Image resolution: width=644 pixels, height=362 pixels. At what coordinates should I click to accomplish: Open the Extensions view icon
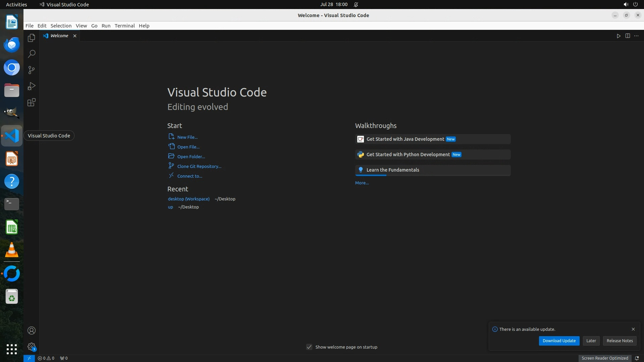(x=32, y=102)
